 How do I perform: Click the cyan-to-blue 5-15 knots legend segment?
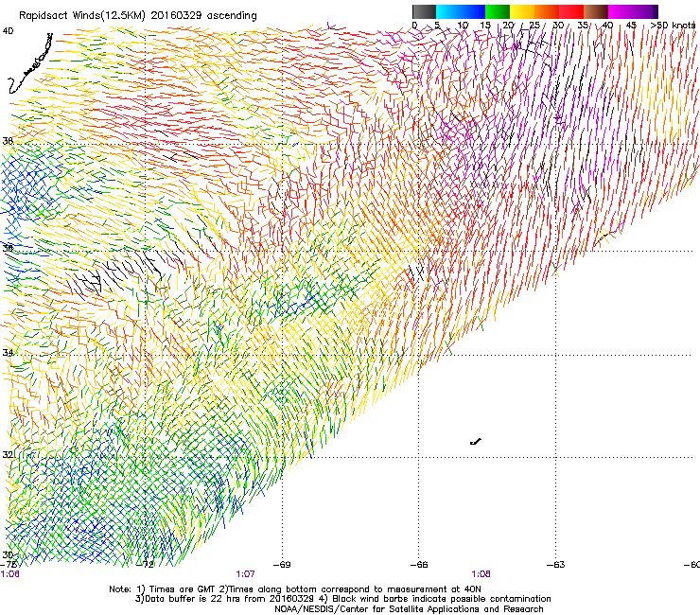(461, 11)
